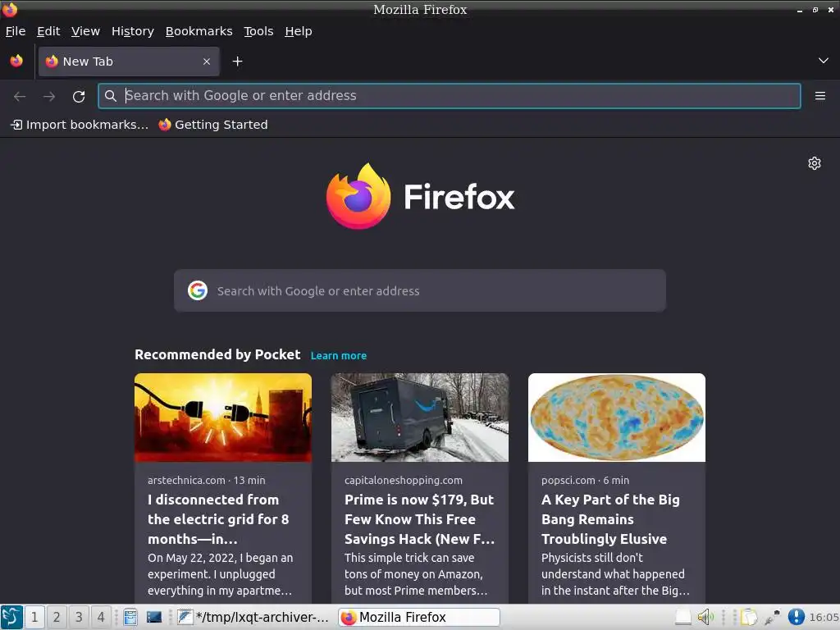Open the hamburger application menu
This screenshot has height=630, width=840.
tap(819, 96)
